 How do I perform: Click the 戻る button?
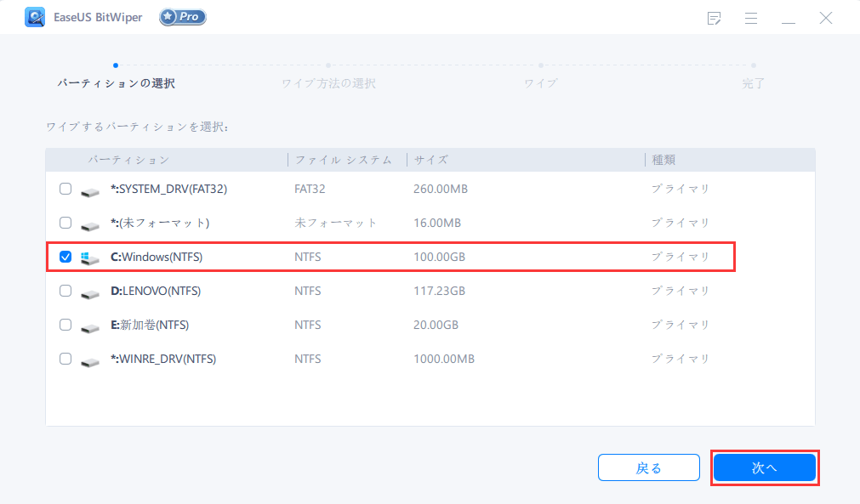[648, 467]
